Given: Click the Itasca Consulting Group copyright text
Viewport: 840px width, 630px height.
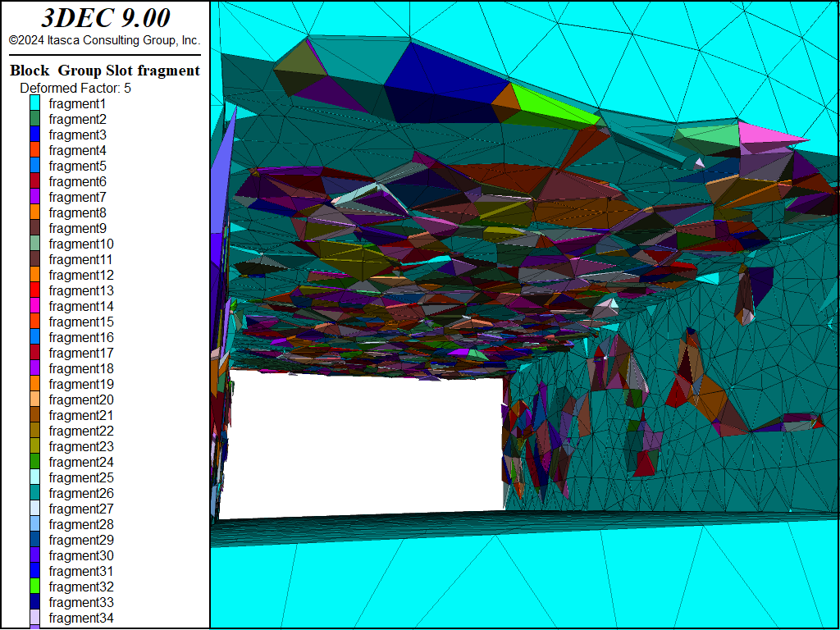Looking at the screenshot, I should (105, 39).
